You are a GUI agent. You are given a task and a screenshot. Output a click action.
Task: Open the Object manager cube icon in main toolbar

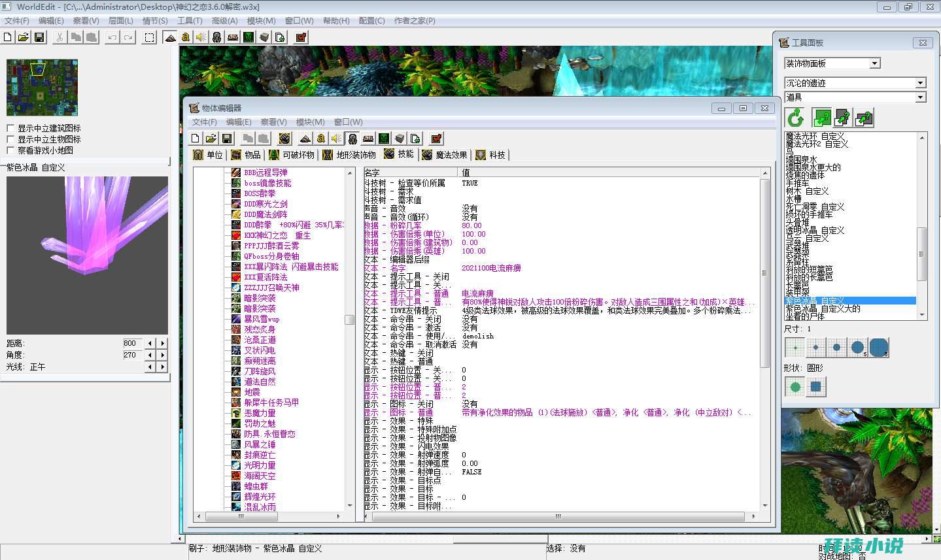click(x=264, y=37)
